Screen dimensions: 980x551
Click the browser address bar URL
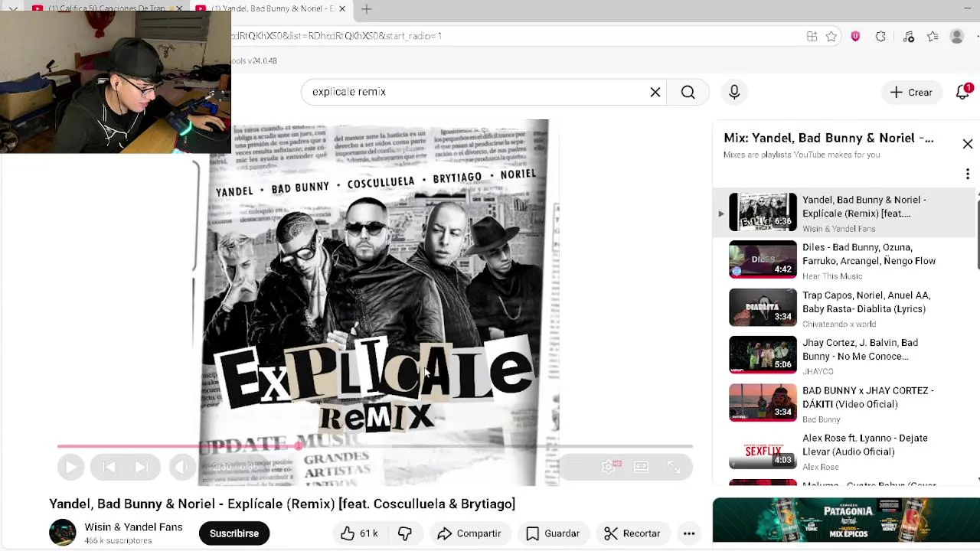(x=336, y=36)
